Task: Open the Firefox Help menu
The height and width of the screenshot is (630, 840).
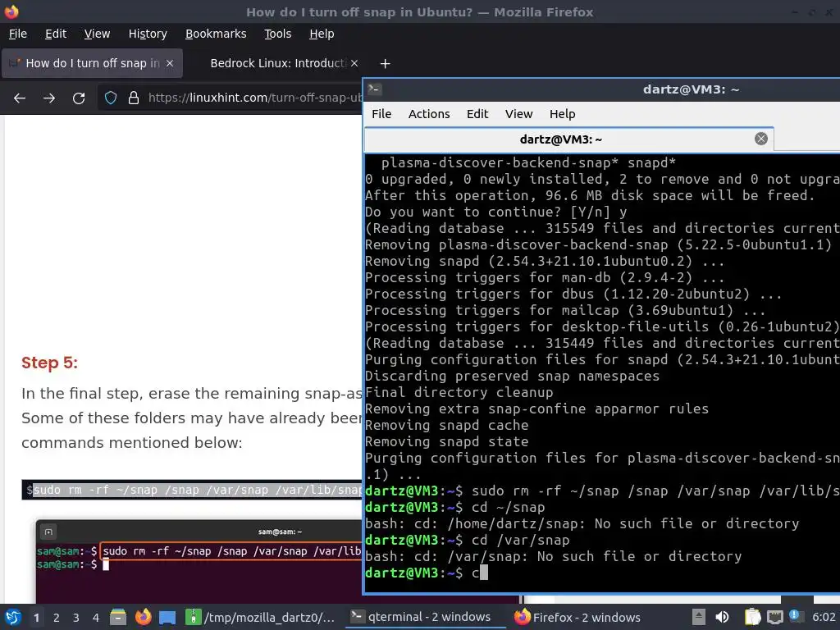Action: (322, 34)
